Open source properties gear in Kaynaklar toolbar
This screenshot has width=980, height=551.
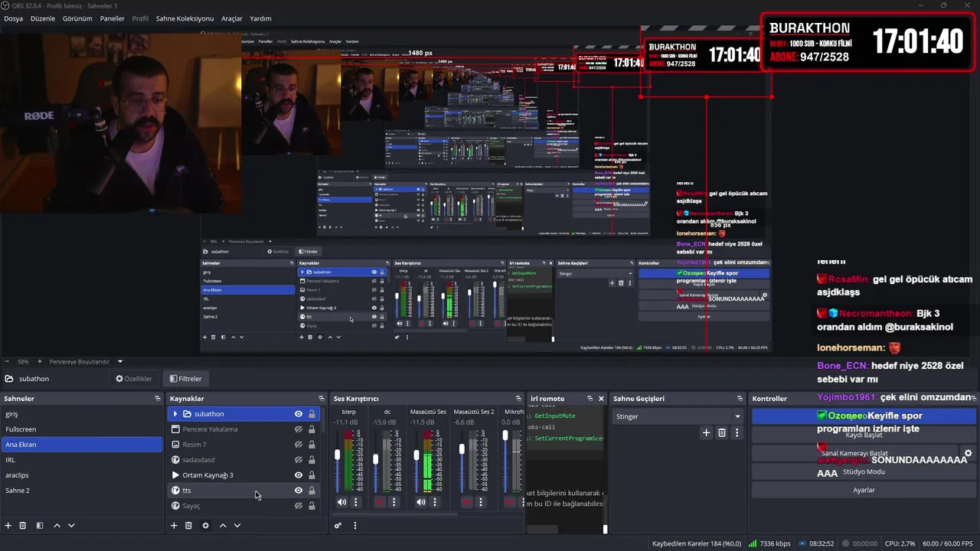tap(205, 526)
